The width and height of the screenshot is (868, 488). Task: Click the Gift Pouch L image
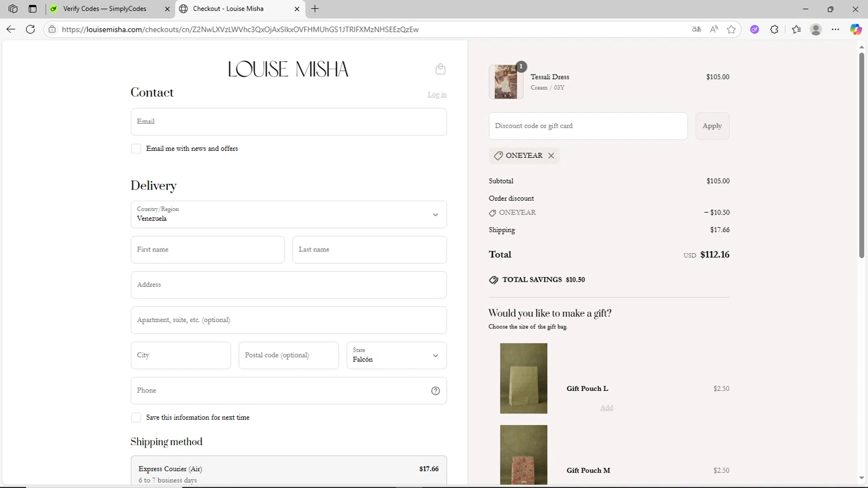click(524, 379)
